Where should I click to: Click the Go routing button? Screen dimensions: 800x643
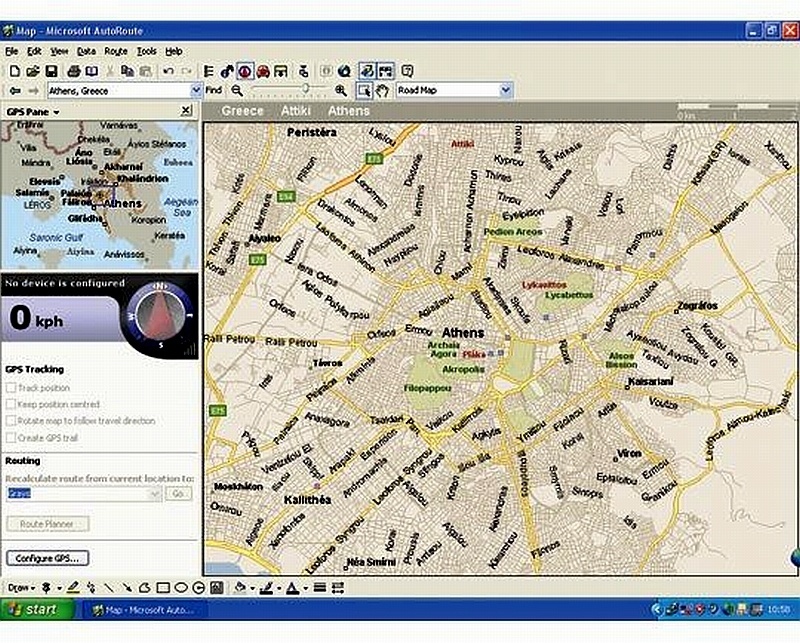pyautogui.click(x=178, y=493)
